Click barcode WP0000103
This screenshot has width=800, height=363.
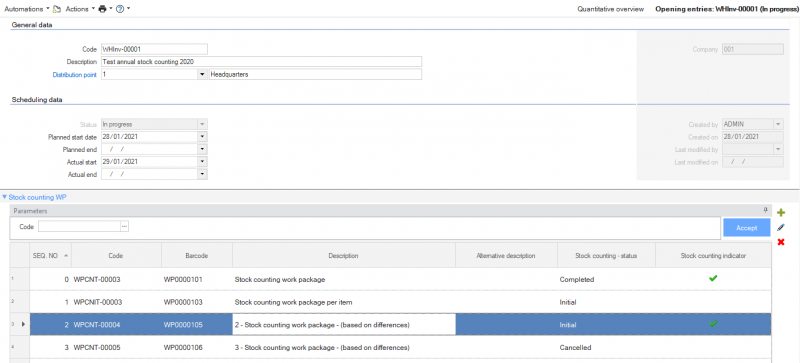(183, 302)
